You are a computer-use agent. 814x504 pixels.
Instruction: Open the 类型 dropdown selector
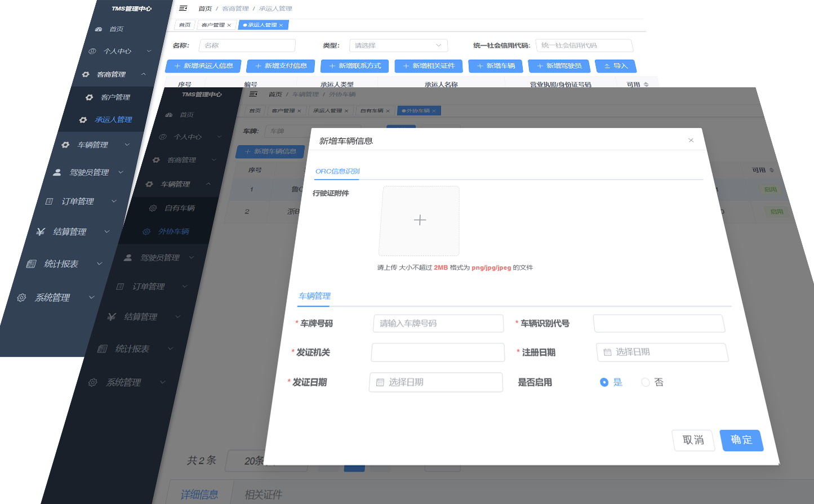(x=398, y=45)
